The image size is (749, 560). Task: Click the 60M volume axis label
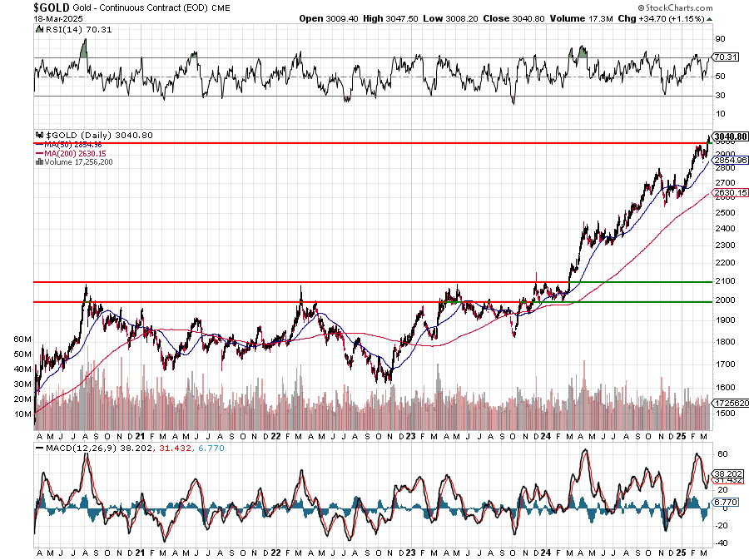tap(22, 339)
